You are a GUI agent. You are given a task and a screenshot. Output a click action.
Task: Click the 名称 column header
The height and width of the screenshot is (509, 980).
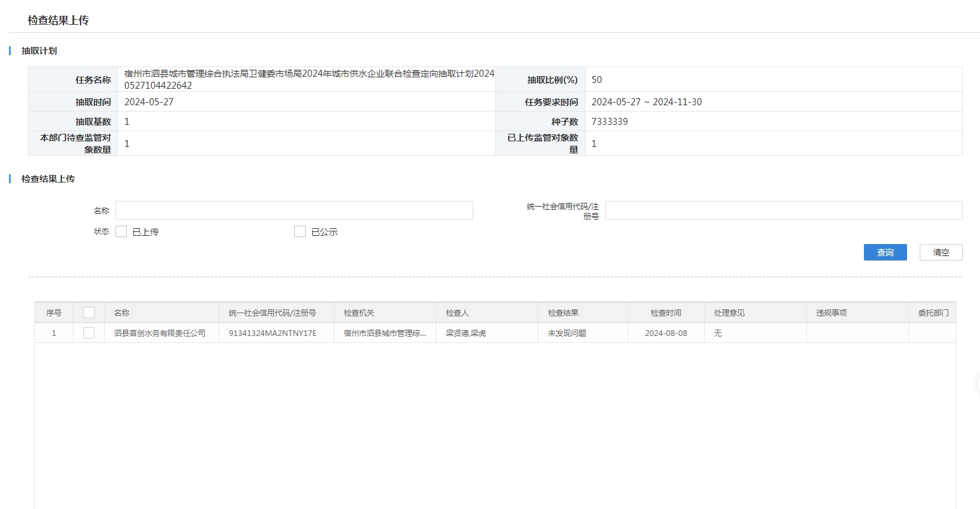pos(122,313)
